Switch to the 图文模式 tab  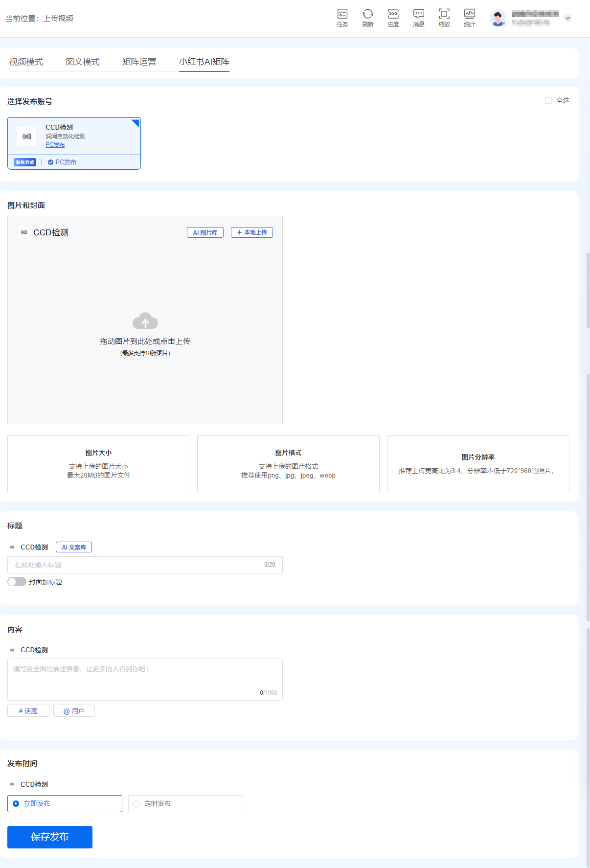83,62
